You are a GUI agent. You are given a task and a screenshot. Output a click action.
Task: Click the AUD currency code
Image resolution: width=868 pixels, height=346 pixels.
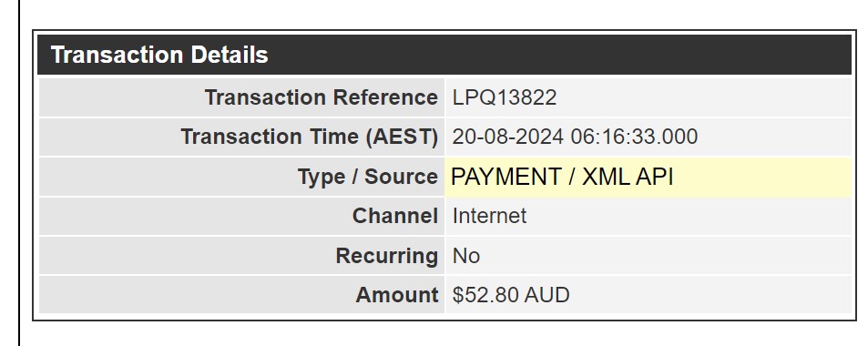tap(546, 295)
